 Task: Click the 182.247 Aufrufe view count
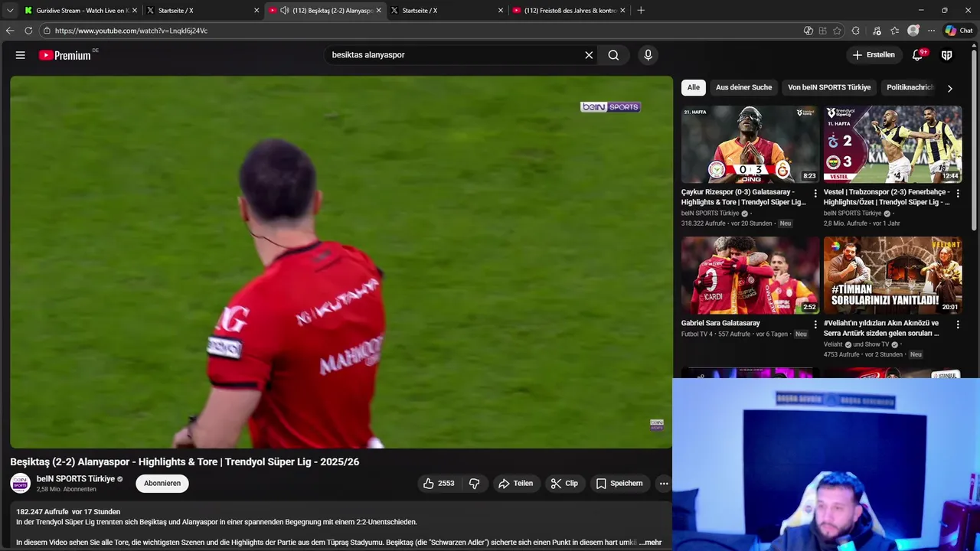(x=42, y=512)
